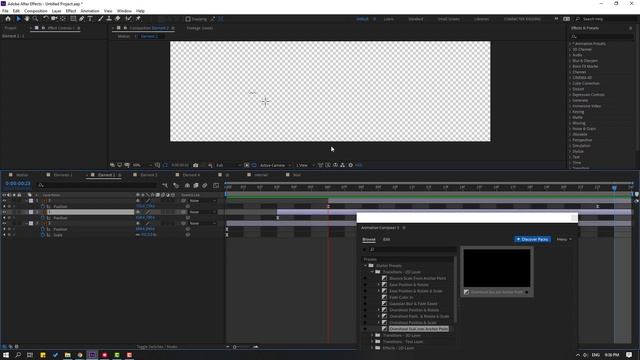Select the Clone Stamp tool

coord(109,19)
